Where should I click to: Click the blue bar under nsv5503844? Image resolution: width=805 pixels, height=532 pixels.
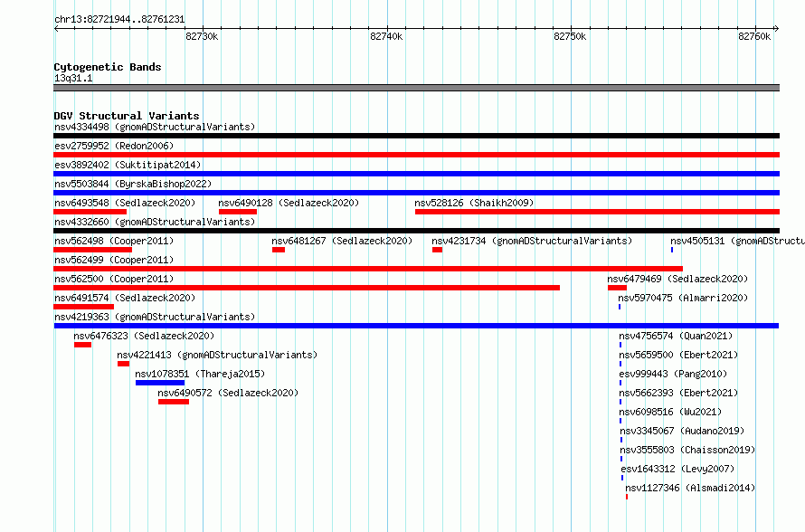tap(416, 193)
